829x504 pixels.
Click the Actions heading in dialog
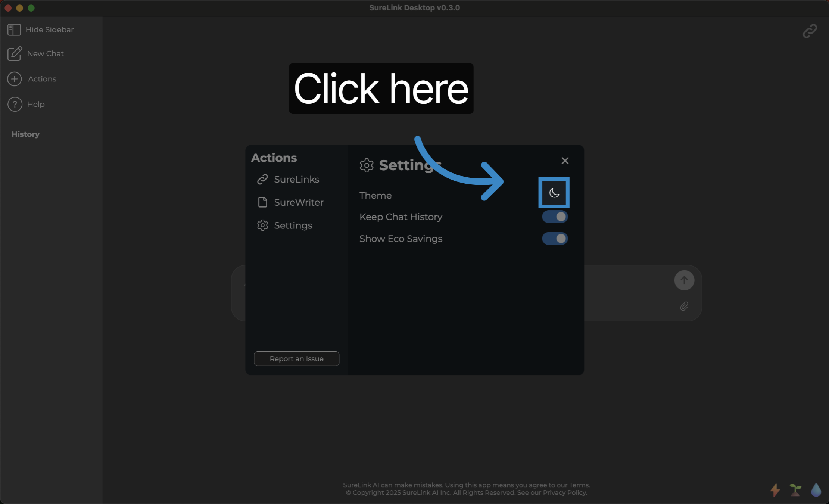point(274,158)
